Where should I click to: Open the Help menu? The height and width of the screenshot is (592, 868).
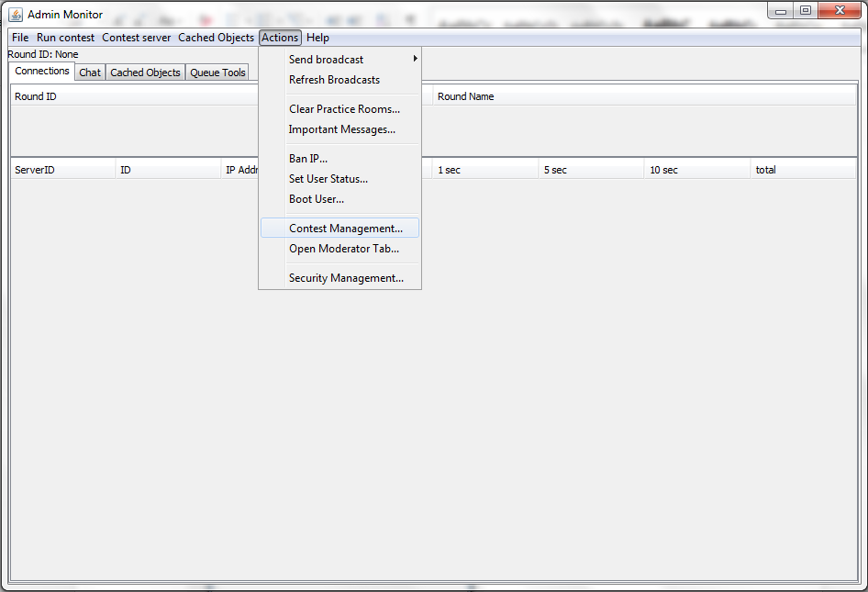tap(317, 38)
